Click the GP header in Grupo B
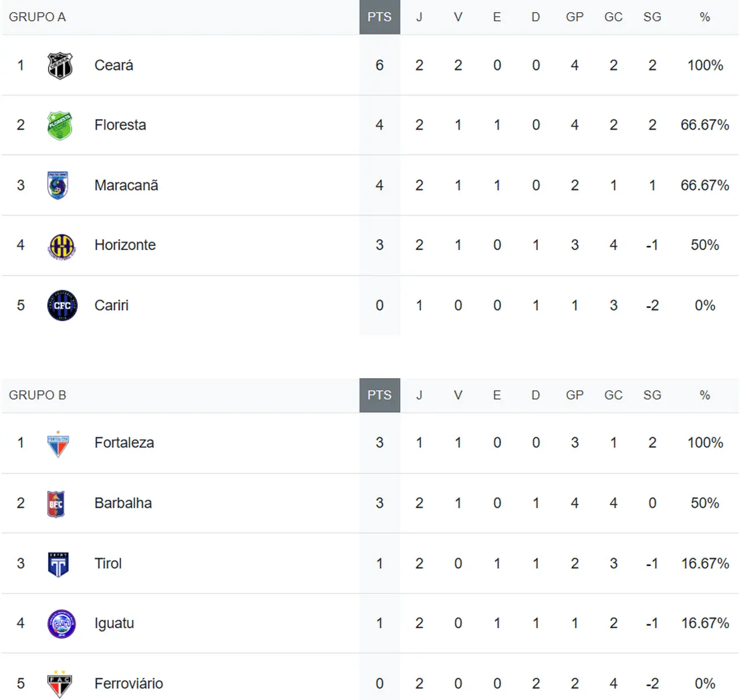Image resolution: width=741 pixels, height=700 pixels. tap(574, 395)
